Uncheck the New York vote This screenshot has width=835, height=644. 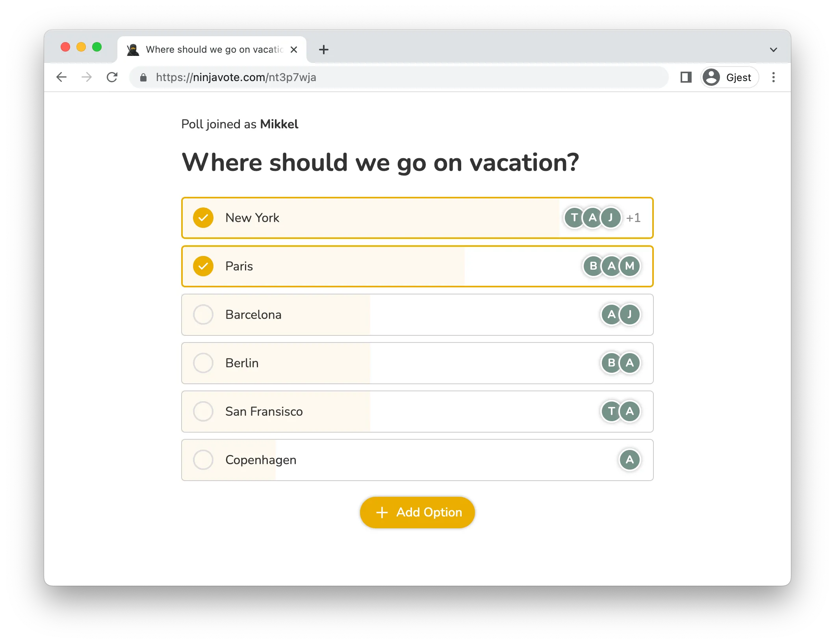pyautogui.click(x=203, y=218)
